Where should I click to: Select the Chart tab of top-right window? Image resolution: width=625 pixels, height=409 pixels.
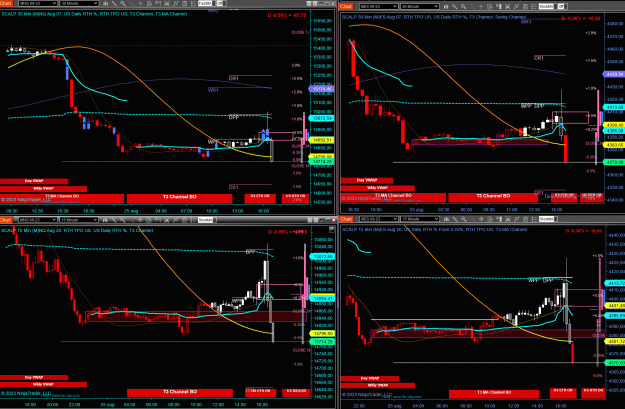pyautogui.click(x=346, y=6)
